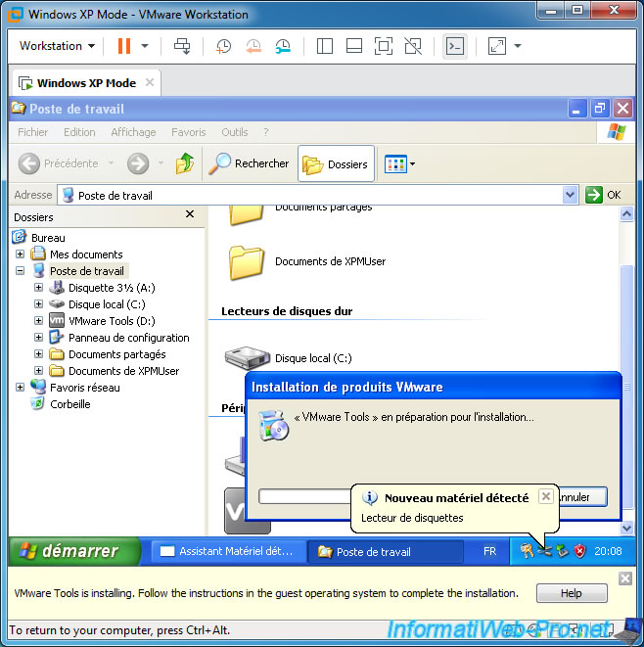Select Panneau de configuration in tree
Viewport: 644px width, 647px height.
129,338
